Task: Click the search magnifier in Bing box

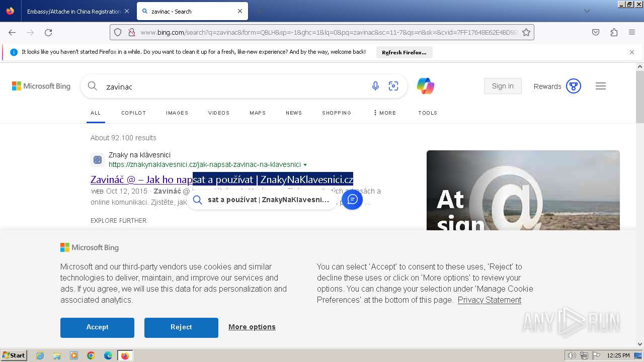Action: pos(93,86)
